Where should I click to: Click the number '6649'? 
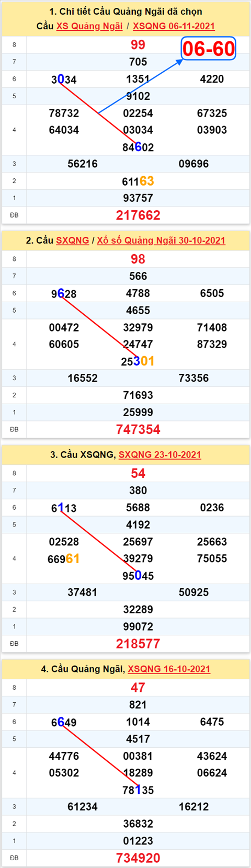64,723
